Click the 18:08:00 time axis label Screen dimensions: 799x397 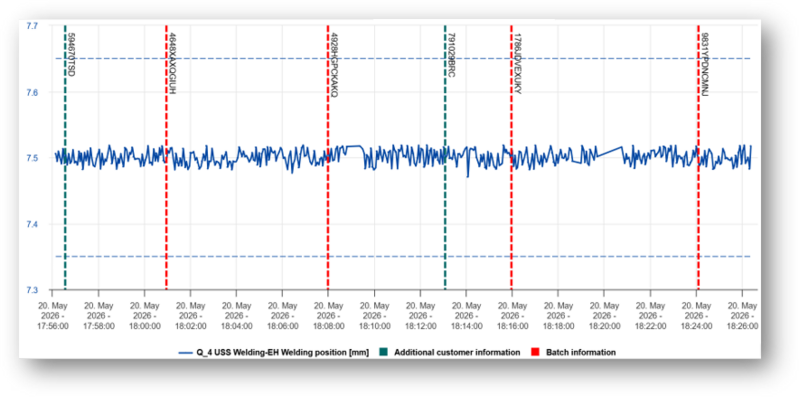(328, 316)
